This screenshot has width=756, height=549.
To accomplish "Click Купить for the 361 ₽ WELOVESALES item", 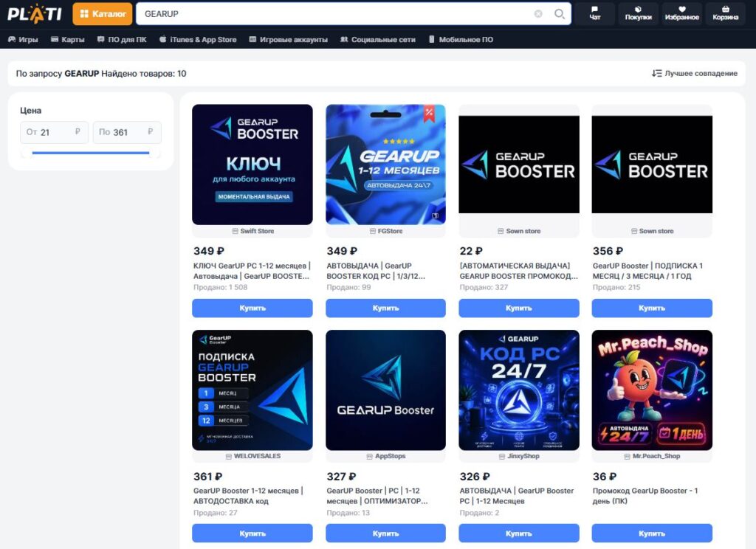I will [252, 533].
